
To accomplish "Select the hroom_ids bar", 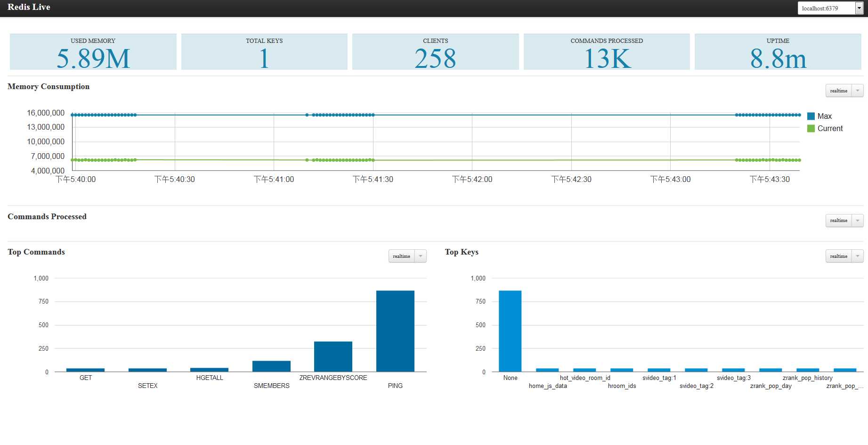I will click(622, 370).
